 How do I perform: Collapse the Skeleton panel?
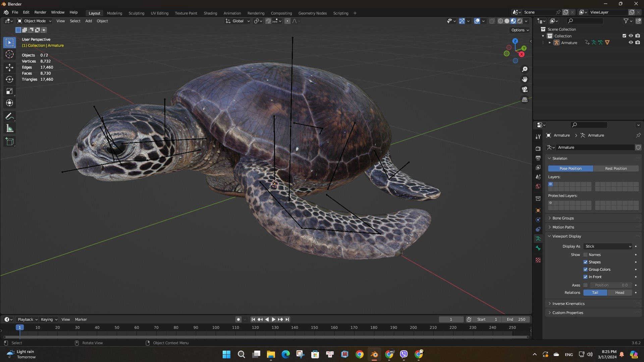click(559, 159)
